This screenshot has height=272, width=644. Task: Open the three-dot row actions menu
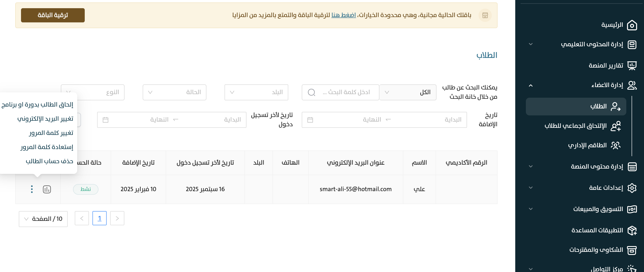tap(32, 189)
